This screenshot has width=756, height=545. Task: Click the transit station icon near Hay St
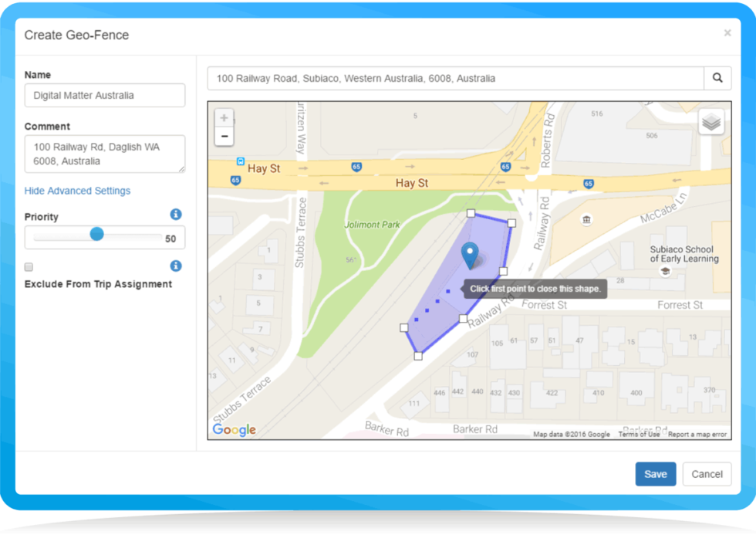[x=241, y=163]
